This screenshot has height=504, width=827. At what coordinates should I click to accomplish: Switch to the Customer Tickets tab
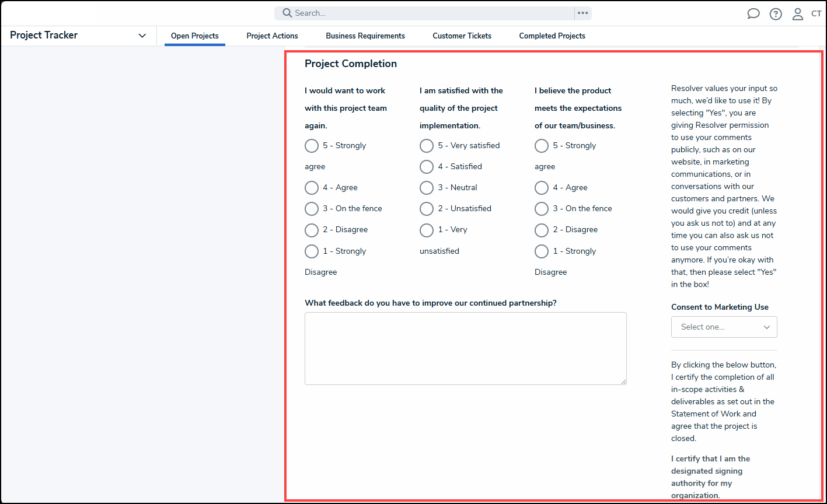[x=462, y=36]
